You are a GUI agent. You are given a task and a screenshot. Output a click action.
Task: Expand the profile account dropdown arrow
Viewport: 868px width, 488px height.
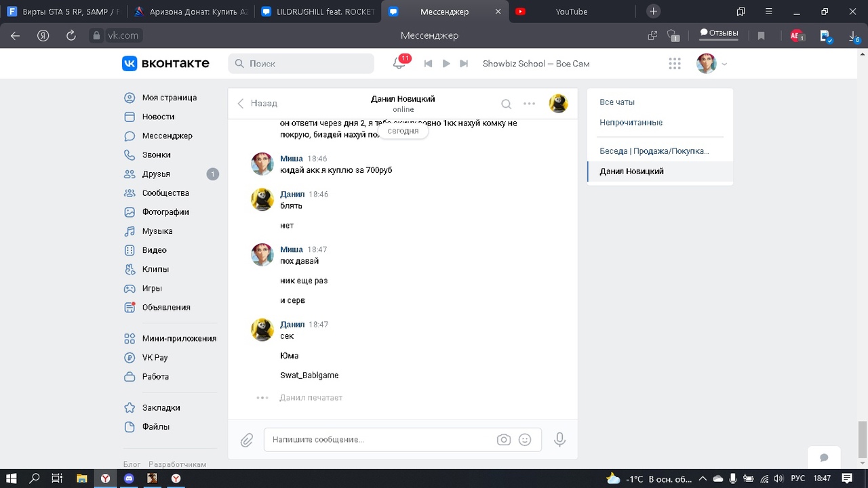(x=724, y=64)
